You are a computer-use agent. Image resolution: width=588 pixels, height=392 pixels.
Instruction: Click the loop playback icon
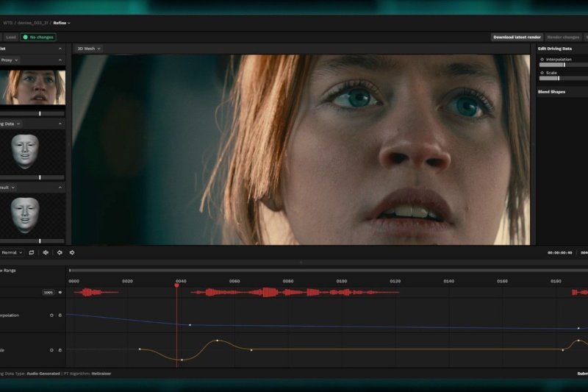tap(32, 252)
